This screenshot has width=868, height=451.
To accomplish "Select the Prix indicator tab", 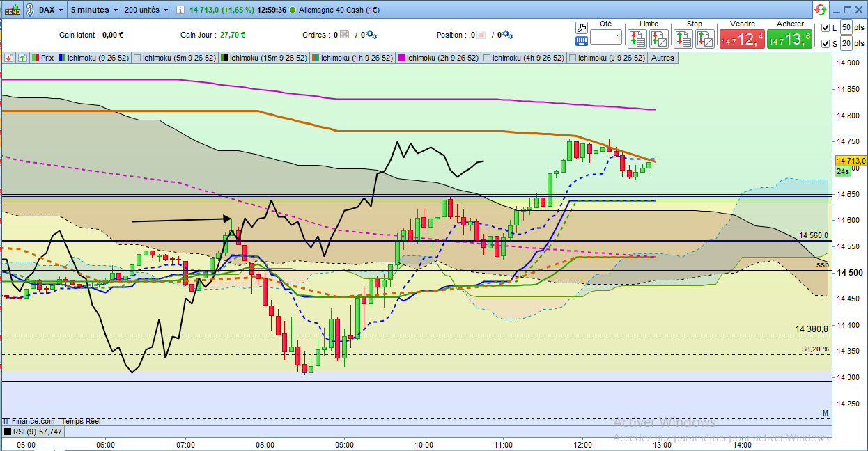I will point(42,58).
